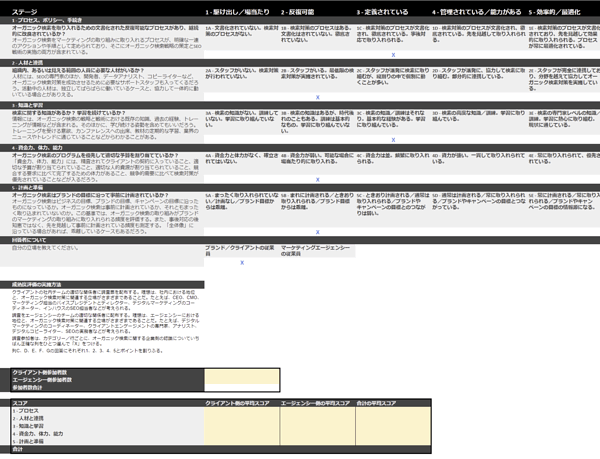Select cell 2C staff description
Viewport: 600px width, 459px height.
393,76
